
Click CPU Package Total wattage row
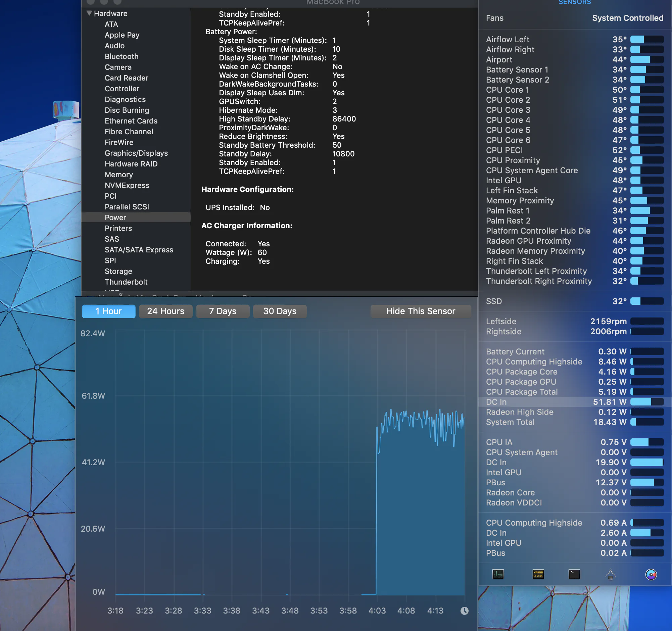coord(575,392)
